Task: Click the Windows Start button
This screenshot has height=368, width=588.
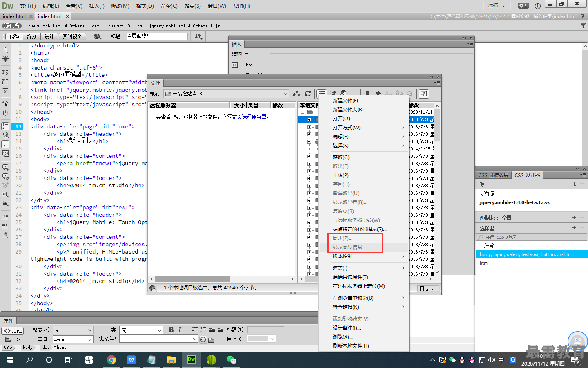Action: tap(10, 360)
